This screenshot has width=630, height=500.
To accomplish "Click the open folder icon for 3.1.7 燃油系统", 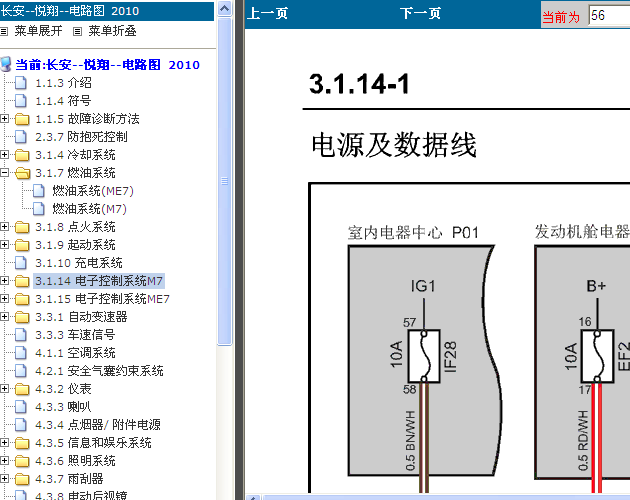I will [x=22, y=173].
